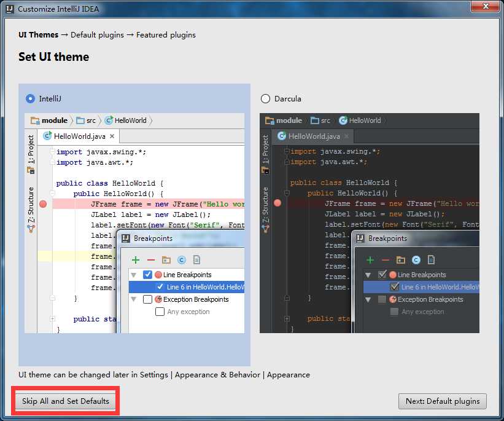Click HelloWorld class icon in light breadcrumb
This screenshot has width=504, height=421.
click(x=109, y=120)
